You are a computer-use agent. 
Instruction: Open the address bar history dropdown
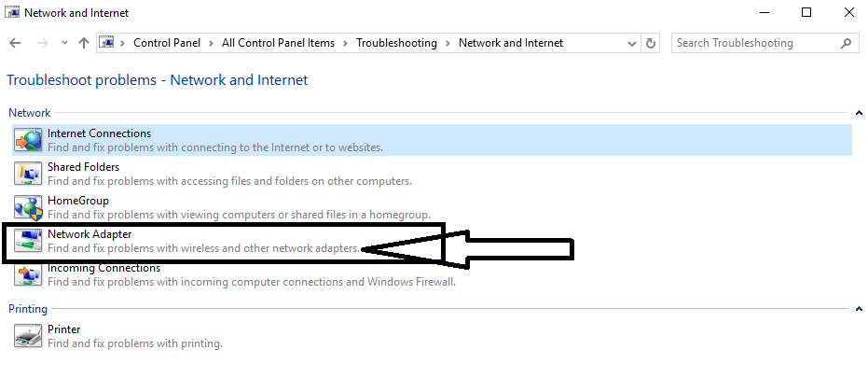[x=632, y=43]
